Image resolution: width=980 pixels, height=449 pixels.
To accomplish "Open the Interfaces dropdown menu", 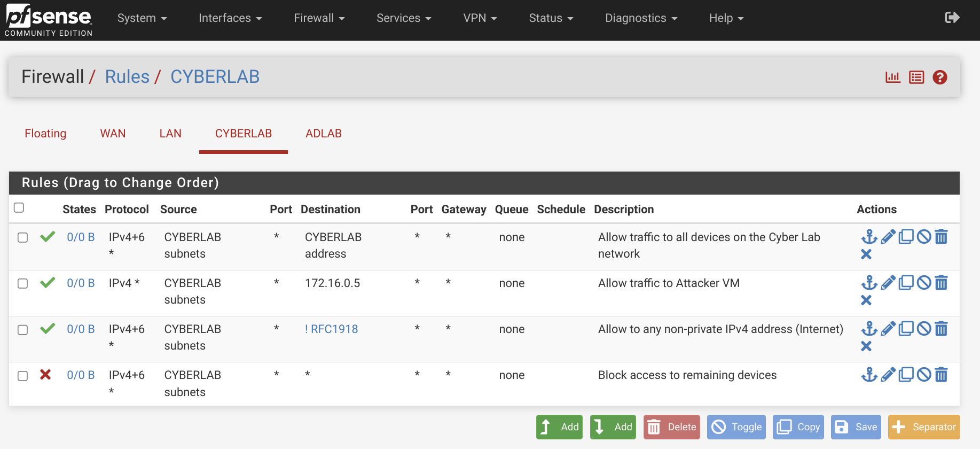I will (230, 18).
